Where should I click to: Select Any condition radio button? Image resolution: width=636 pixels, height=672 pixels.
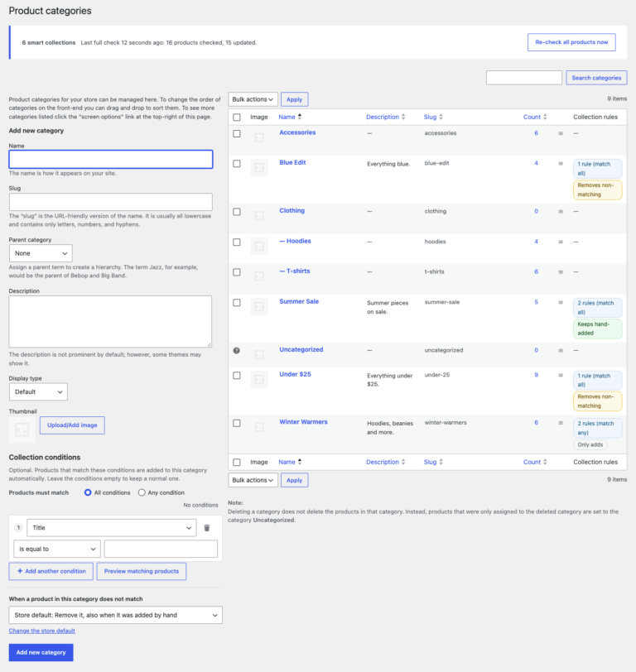pos(142,492)
